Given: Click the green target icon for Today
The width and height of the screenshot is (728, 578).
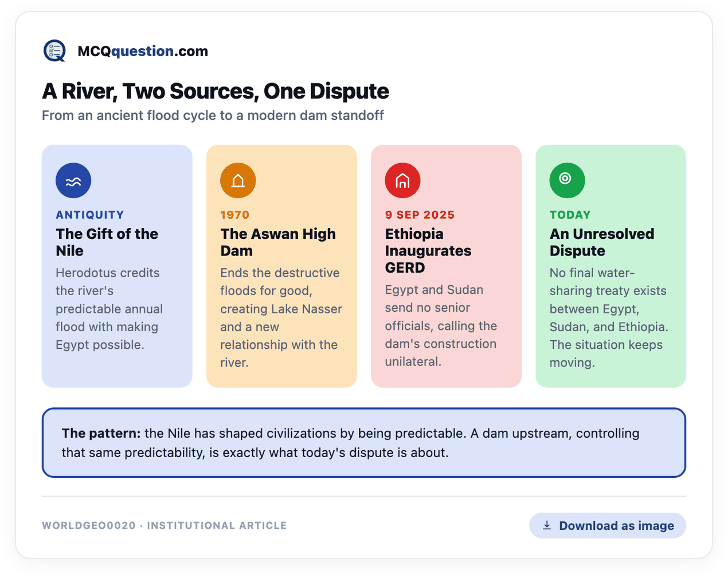Looking at the screenshot, I should (567, 180).
